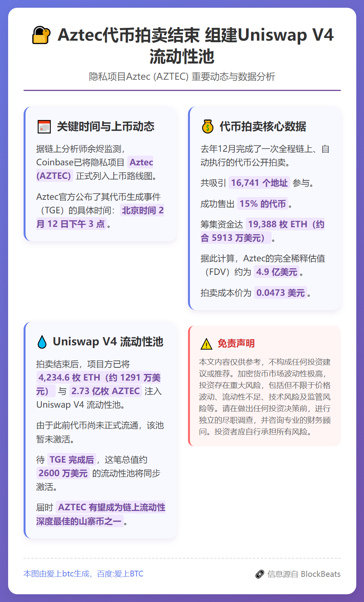Image resolution: width=364 pixels, height=602 pixels.
Task: Click the footer source 信息源自 BlockBeats
Action: (x=304, y=574)
